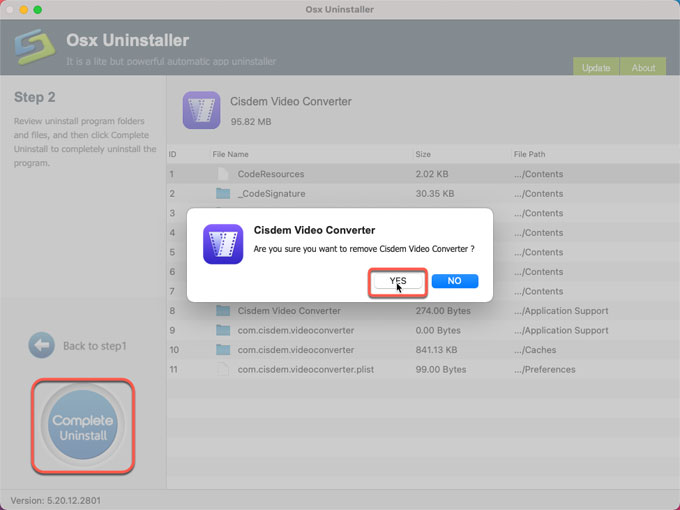Click the .../Contents path in row 7
The image size is (680, 510).
[x=539, y=291]
